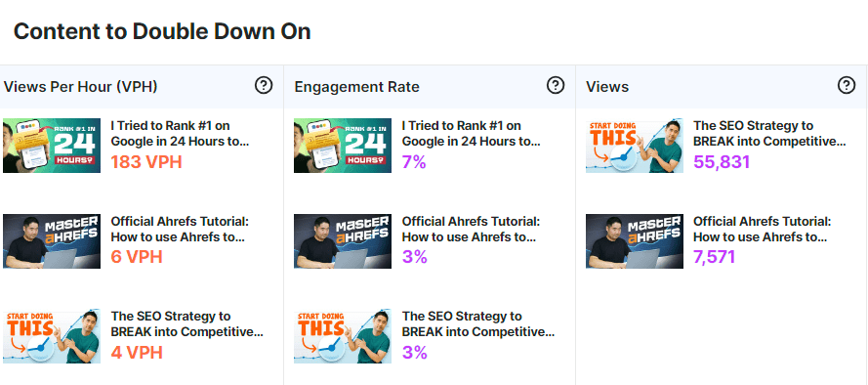Click the Start Doing This thumbnail in the Engagement Rate column
This screenshot has width=868, height=385.
(x=343, y=336)
